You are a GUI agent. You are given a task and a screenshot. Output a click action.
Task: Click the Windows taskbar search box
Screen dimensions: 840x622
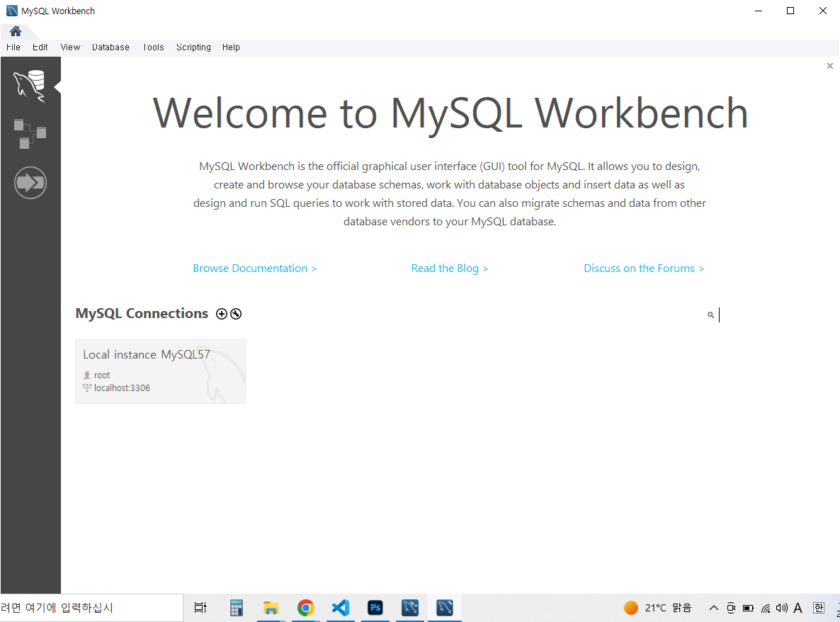[x=91, y=608]
